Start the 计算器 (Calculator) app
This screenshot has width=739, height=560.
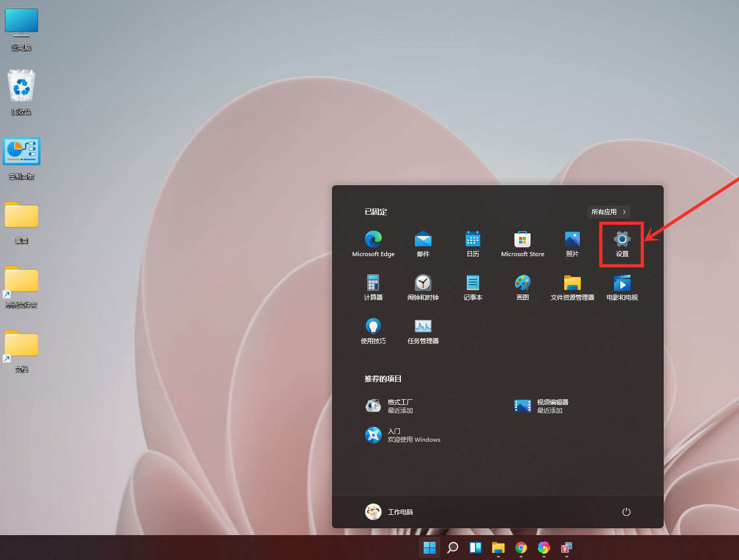tap(373, 287)
